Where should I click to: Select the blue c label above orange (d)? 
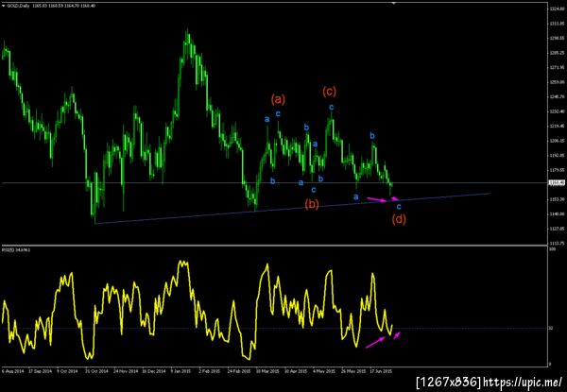pyautogui.click(x=399, y=207)
